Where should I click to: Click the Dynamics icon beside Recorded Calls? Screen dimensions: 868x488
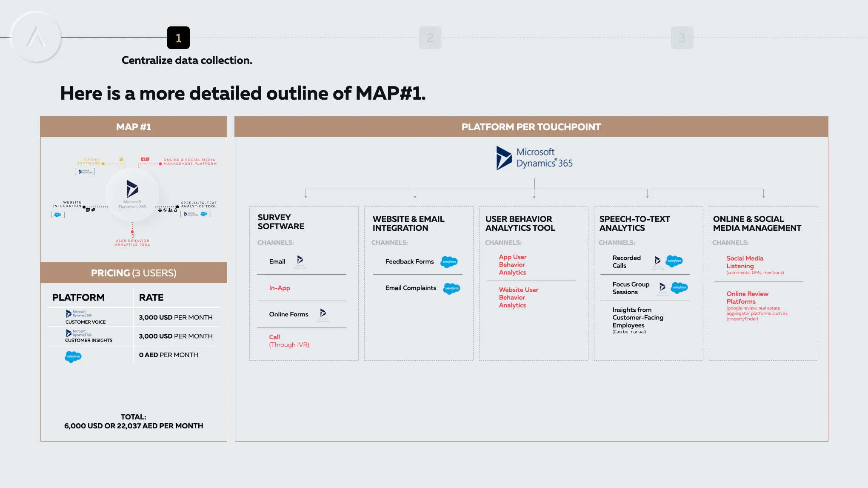click(x=657, y=262)
